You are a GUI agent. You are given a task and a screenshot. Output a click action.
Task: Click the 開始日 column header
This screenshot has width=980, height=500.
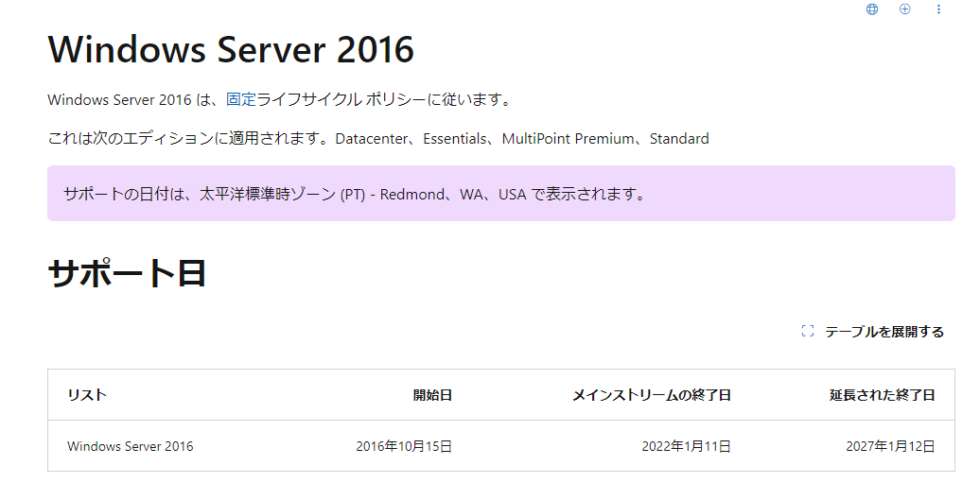point(432,395)
